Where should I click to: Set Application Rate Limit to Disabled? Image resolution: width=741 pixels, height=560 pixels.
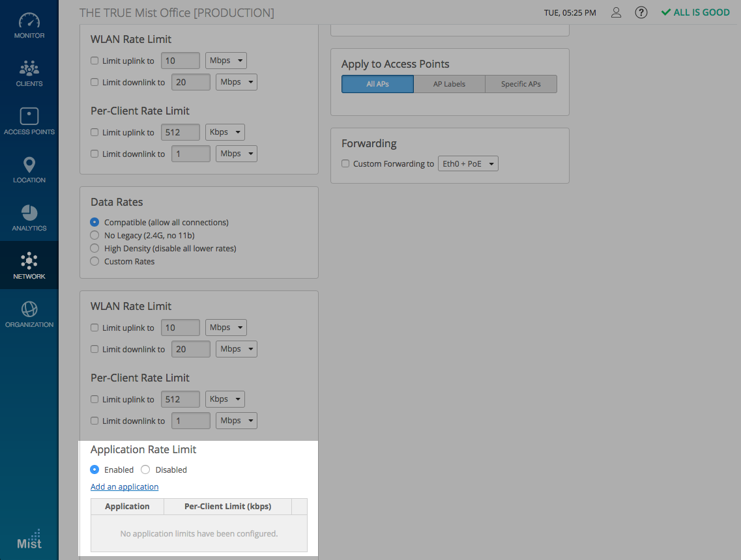(145, 469)
